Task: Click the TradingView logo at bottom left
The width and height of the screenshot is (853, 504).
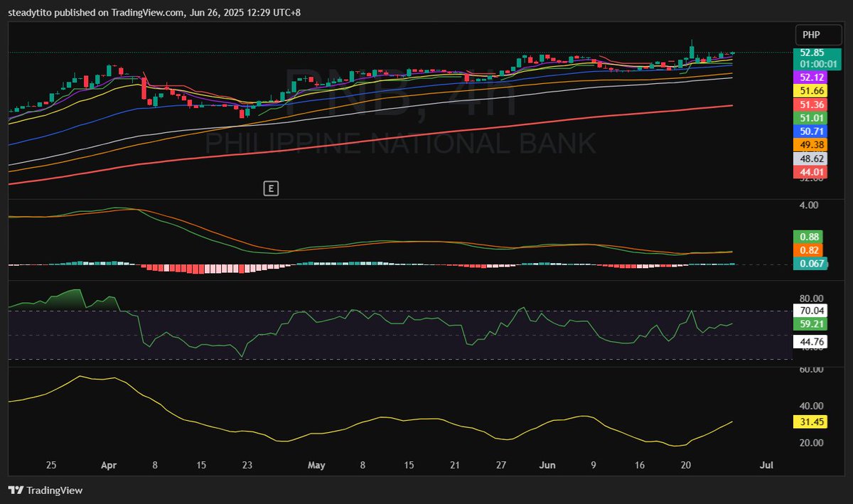Action: click(45, 490)
